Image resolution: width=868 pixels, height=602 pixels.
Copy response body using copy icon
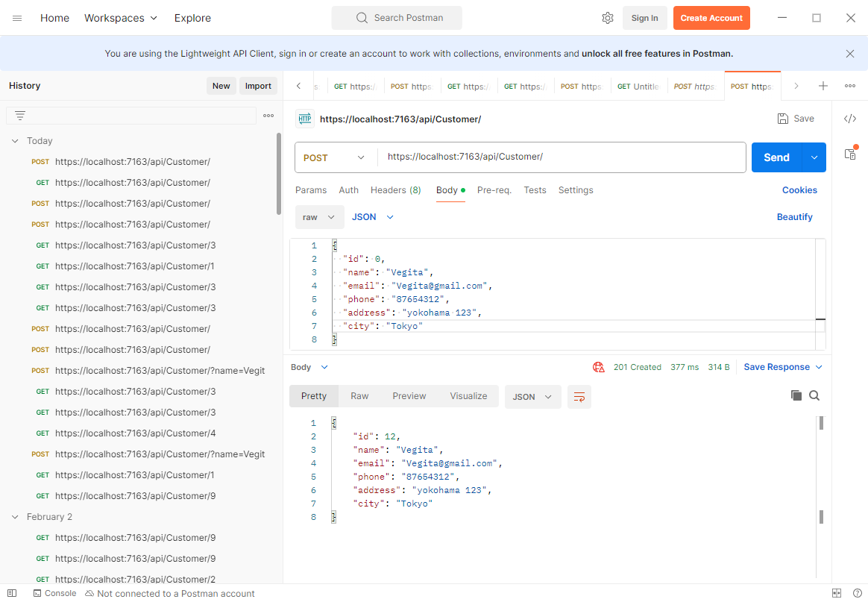click(796, 396)
